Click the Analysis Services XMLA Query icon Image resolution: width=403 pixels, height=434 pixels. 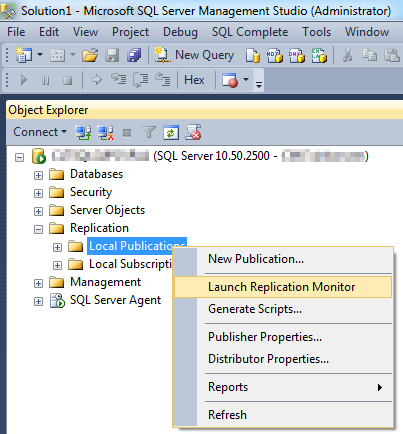319,55
